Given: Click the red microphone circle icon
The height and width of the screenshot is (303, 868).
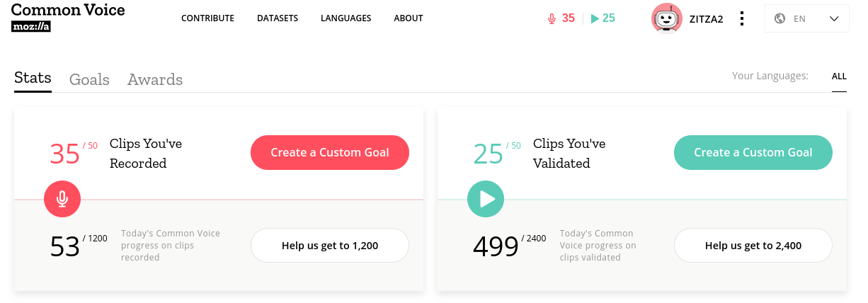Looking at the screenshot, I should coord(62,199).
